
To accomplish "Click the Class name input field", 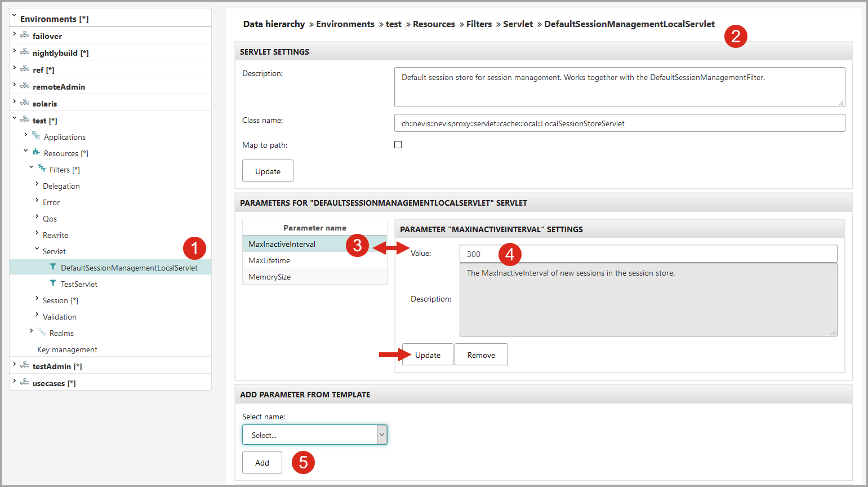I will click(620, 123).
